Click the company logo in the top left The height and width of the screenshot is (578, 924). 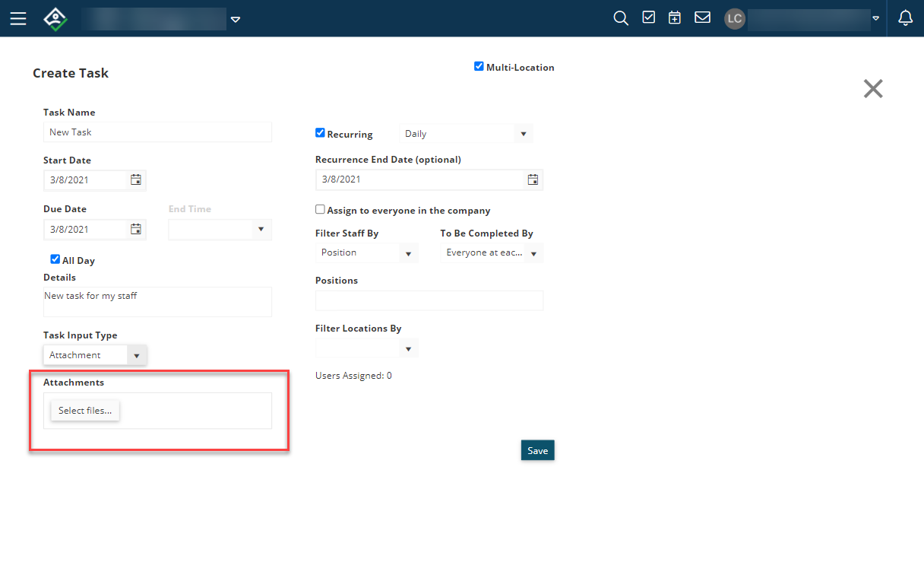pos(54,18)
